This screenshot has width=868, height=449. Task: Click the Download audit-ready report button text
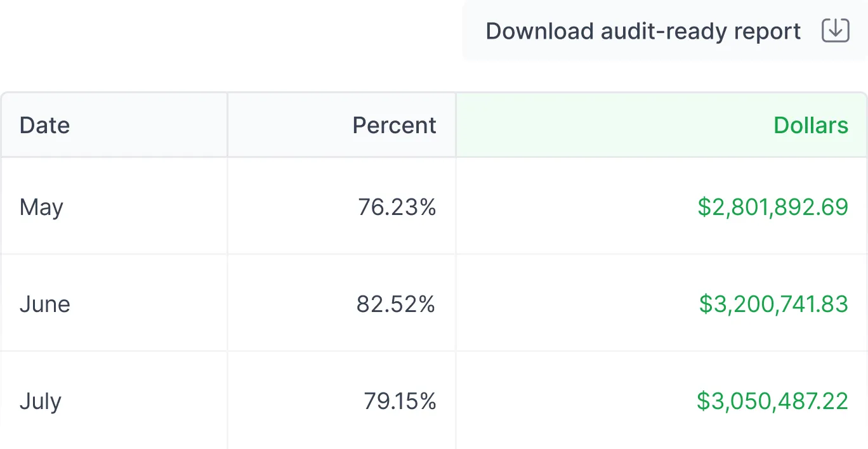click(643, 31)
